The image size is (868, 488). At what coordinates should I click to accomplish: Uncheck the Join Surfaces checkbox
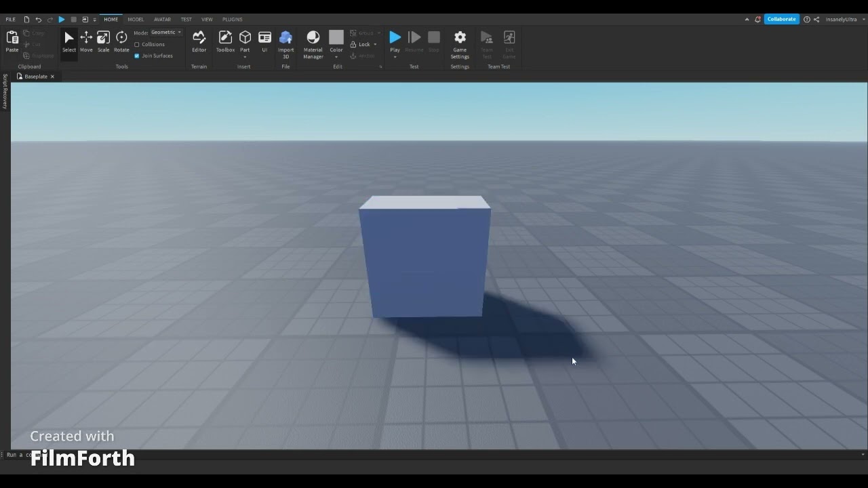tap(137, 56)
